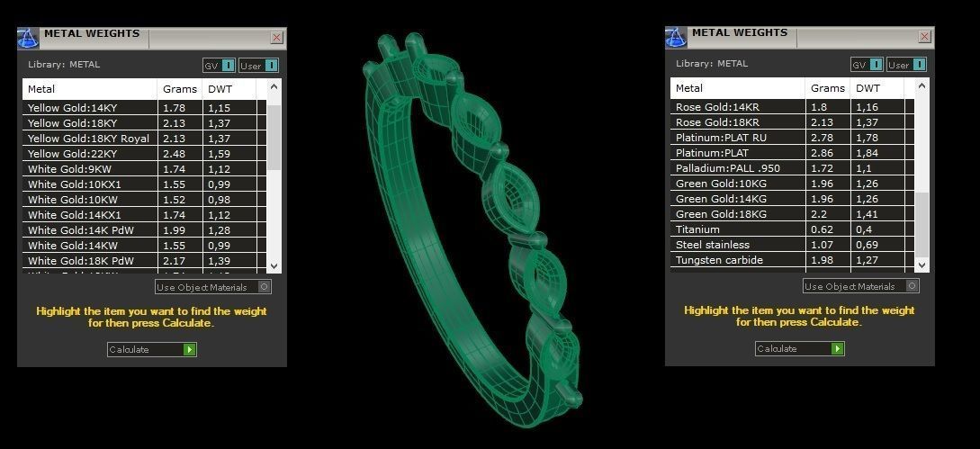The image size is (980, 449).
Task: Click Calculate button in left panel
Action: click(x=152, y=349)
